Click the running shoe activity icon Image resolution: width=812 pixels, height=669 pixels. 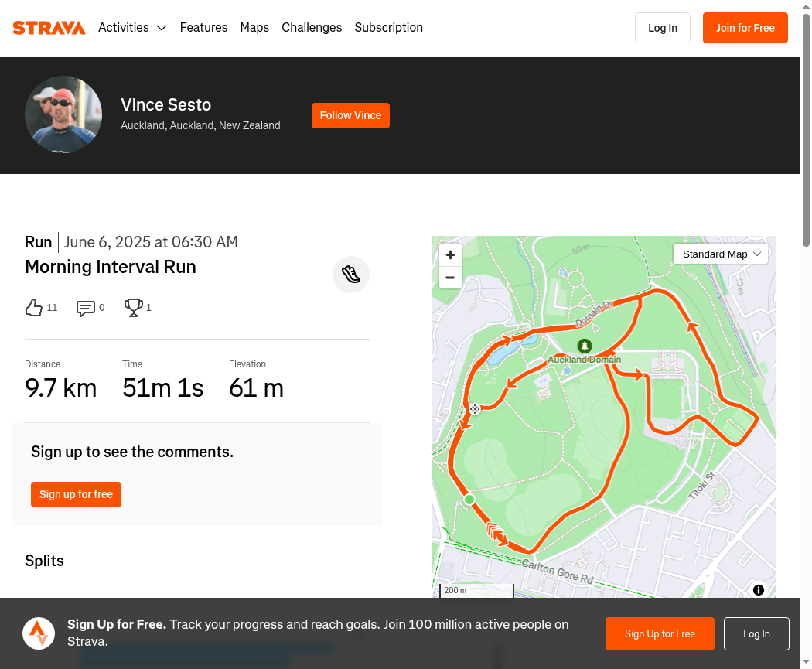tap(351, 275)
